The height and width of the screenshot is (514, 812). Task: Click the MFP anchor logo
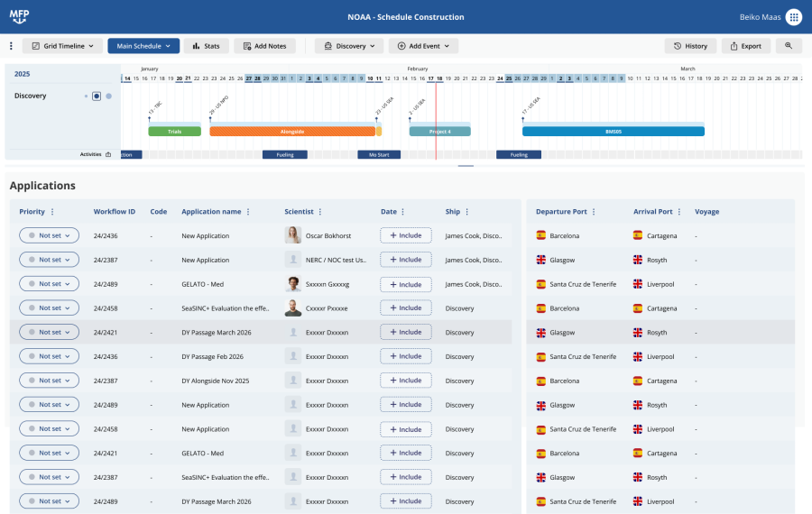19,16
